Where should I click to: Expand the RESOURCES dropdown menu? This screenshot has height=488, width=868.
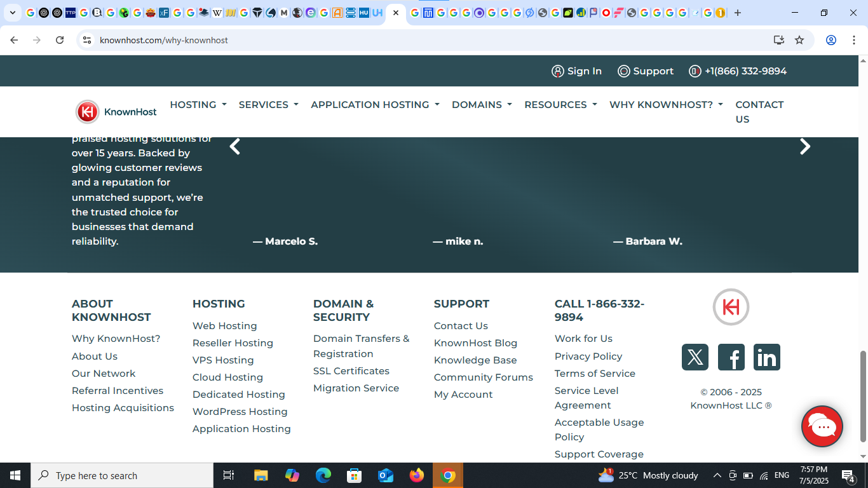560,105
